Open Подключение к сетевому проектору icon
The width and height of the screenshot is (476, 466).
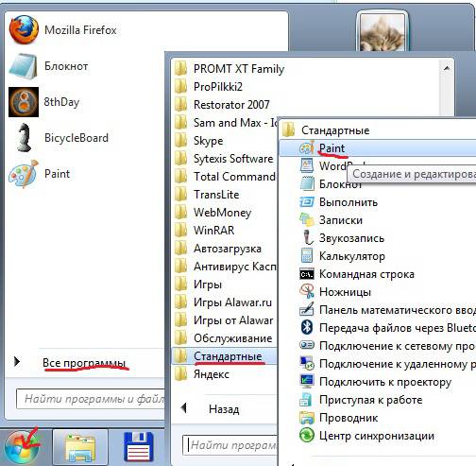307,345
